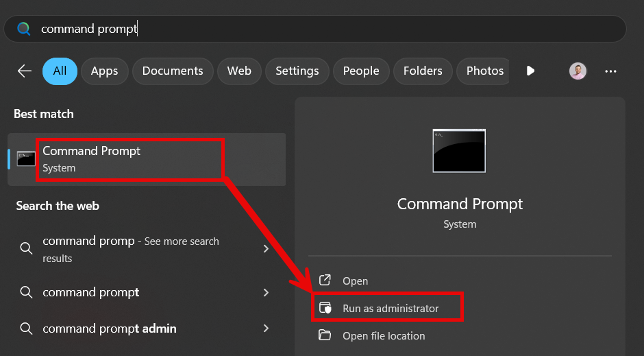
Task: Click the large Command Prompt preview icon
Action: pyautogui.click(x=459, y=151)
